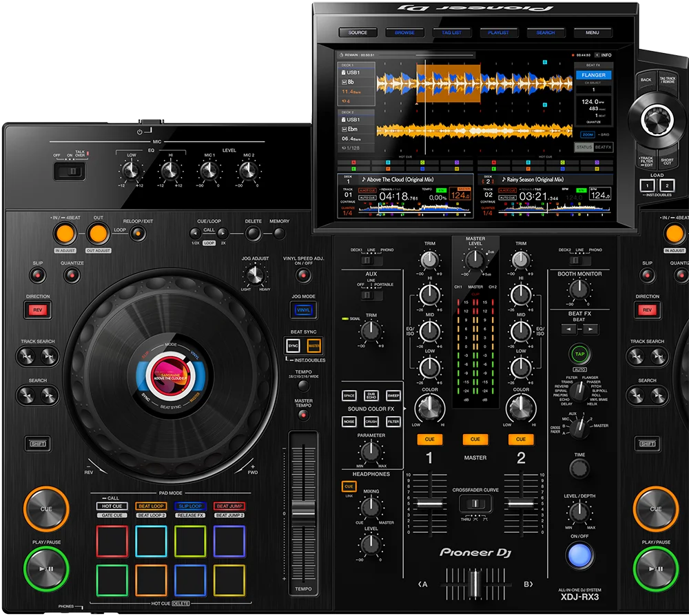Push the BACK button beside the screen
The width and height of the screenshot is (689, 616).
pyautogui.click(x=646, y=81)
